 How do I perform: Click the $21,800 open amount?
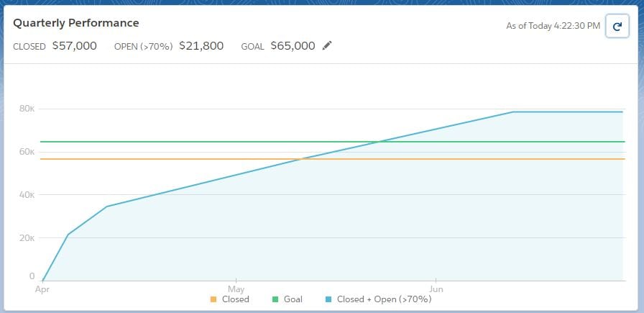(201, 46)
